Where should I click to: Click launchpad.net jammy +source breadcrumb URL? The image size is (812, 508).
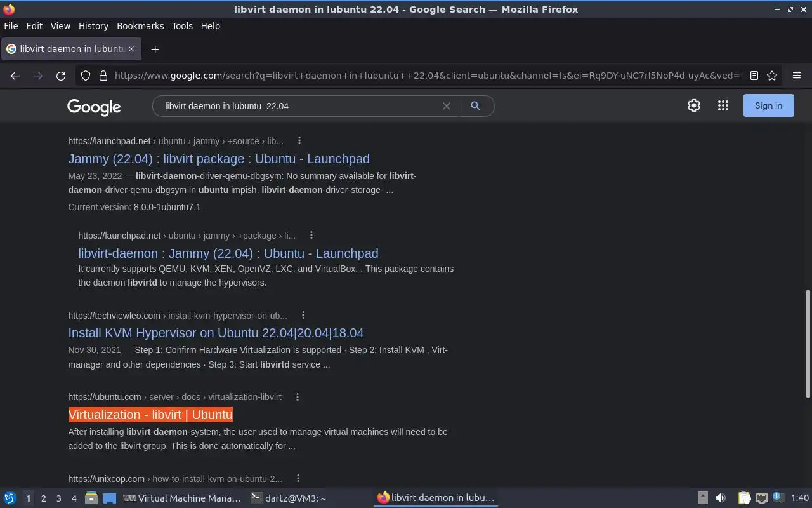tap(176, 141)
